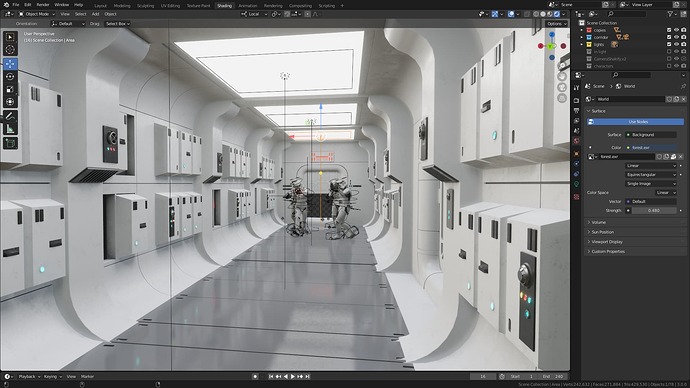The height and width of the screenshot is (388, 690).
Task: Expand the Sun Position panel
Action: [x=635, y=232]
